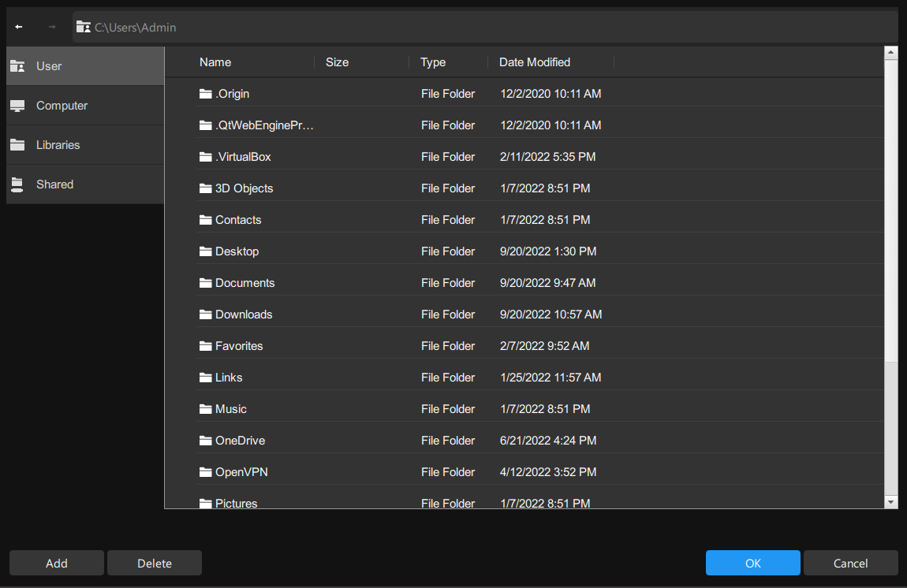Click the user folder icon in path bar
Screen dimensions: 907x588
coord(83,27)
